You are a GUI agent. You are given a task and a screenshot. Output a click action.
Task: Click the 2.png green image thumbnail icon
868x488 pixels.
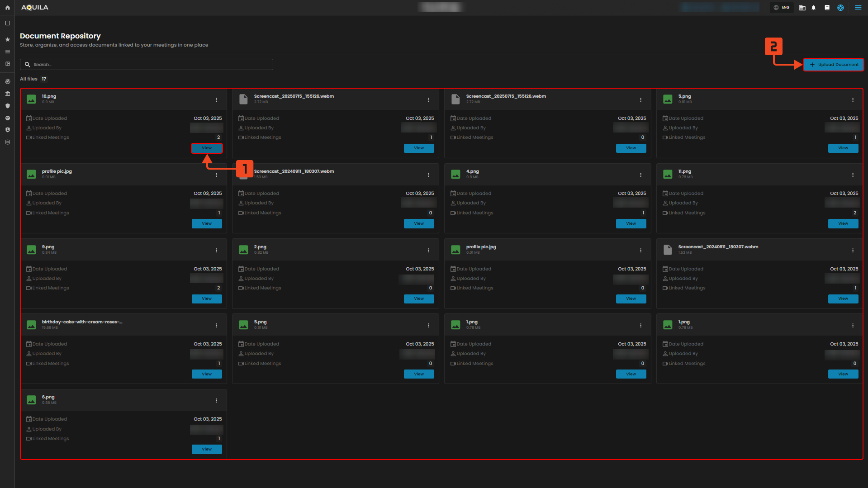coord(243,250)
